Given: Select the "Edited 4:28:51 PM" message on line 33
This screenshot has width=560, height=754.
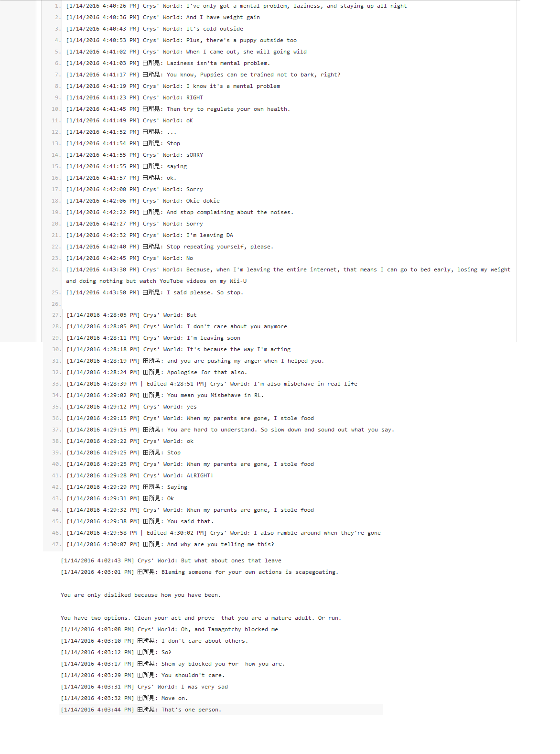Looking at the screenshot, I should (212, 384).
